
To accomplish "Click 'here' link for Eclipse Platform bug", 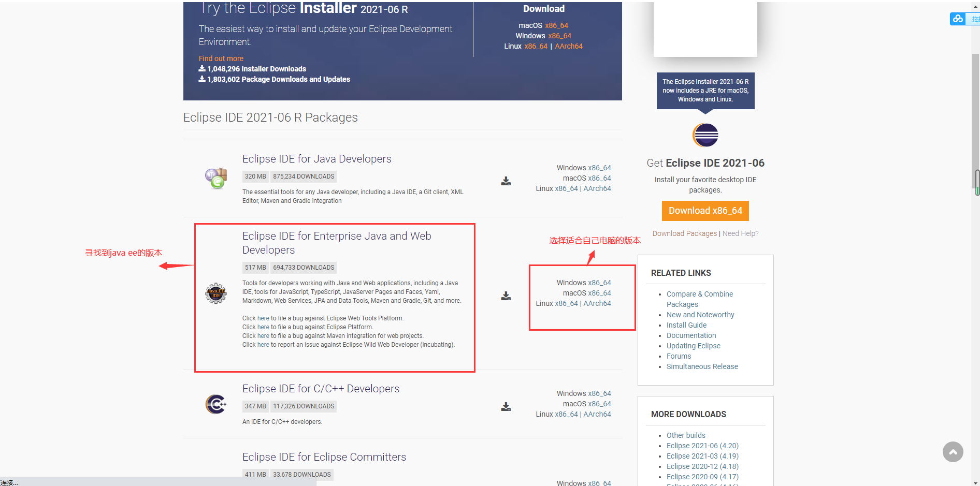I will [263, 327].
